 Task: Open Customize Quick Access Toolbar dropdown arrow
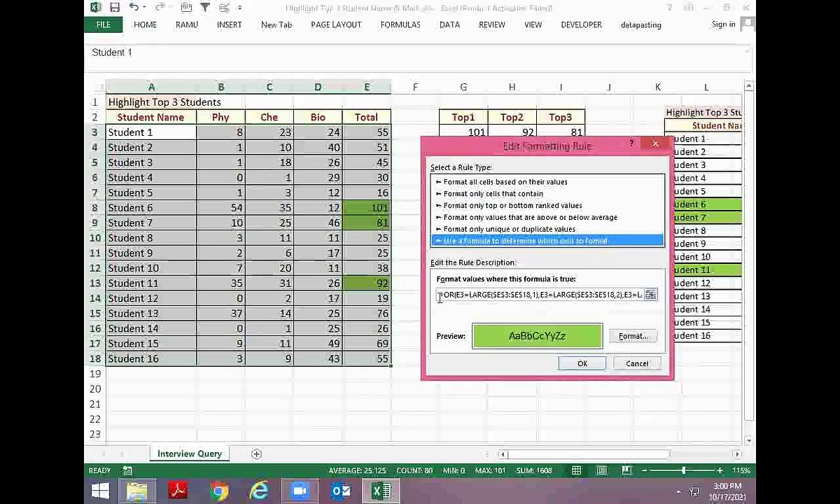[239, 8]
